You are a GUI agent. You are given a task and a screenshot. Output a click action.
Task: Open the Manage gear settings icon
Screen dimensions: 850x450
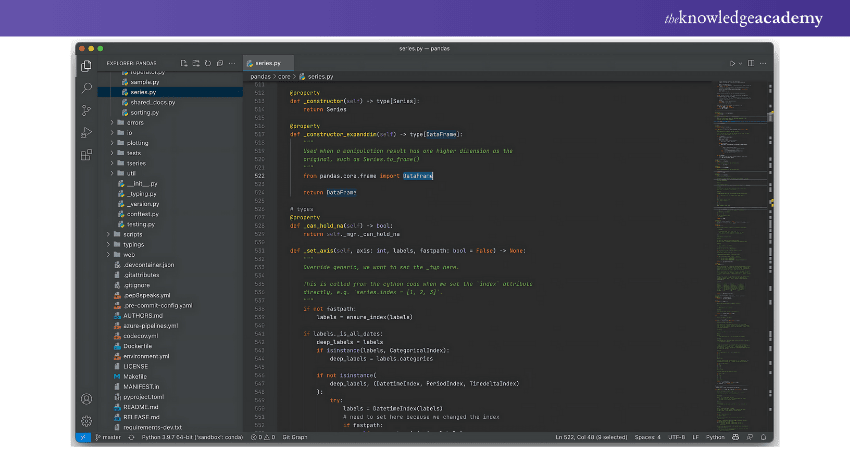pos(87,421)
